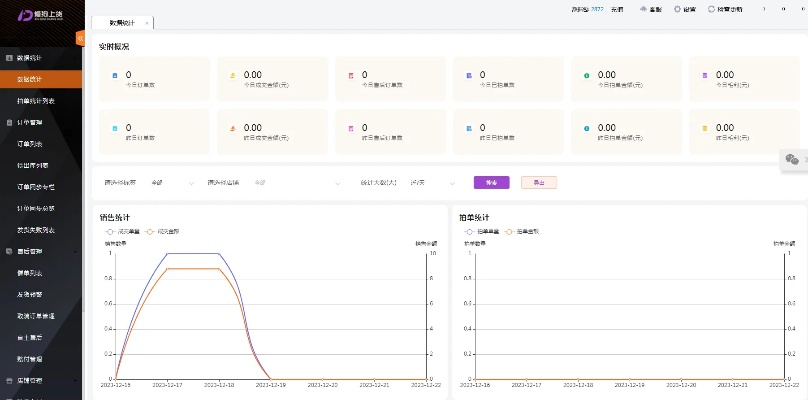The image size is (808, 400).
Task: Click the 数据统计 group icon in sidebar
Action: pyautogui.click(x=9, y=58)
